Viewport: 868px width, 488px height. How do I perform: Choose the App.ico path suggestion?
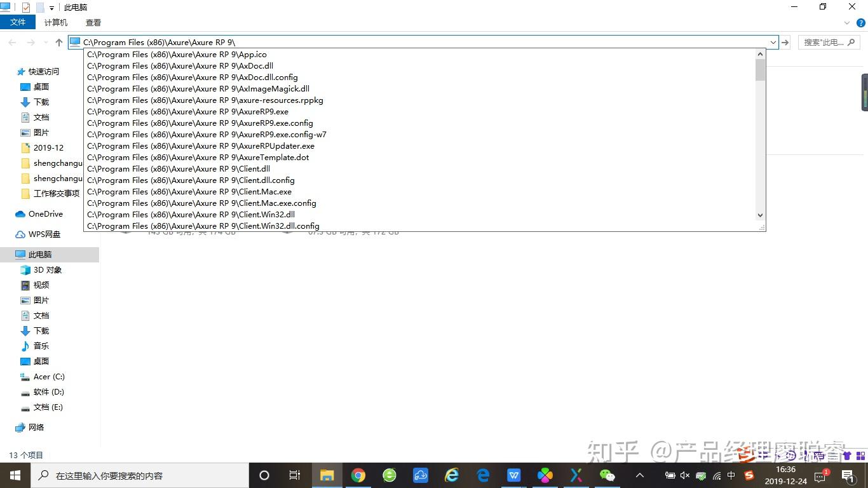coord(420,55)
